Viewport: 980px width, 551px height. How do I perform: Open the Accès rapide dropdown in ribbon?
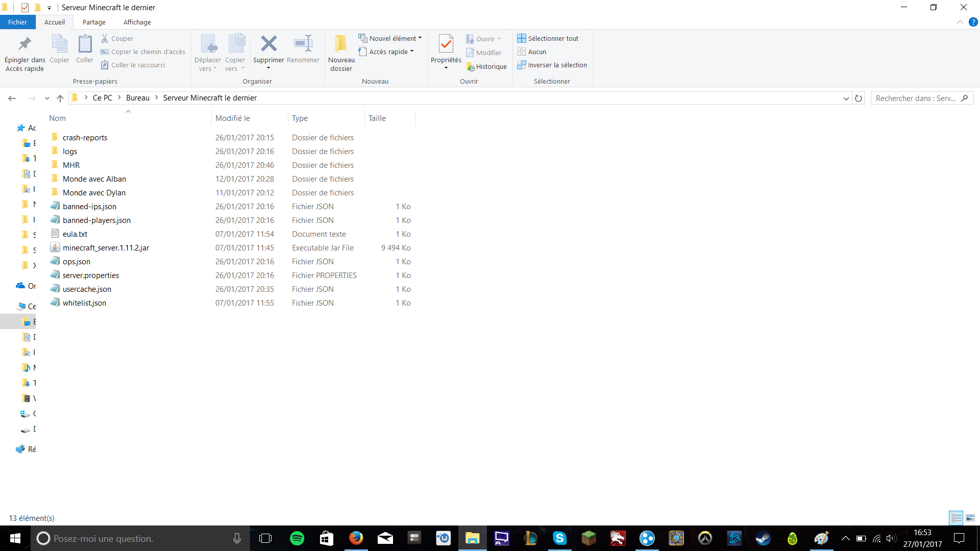(386, 52)
